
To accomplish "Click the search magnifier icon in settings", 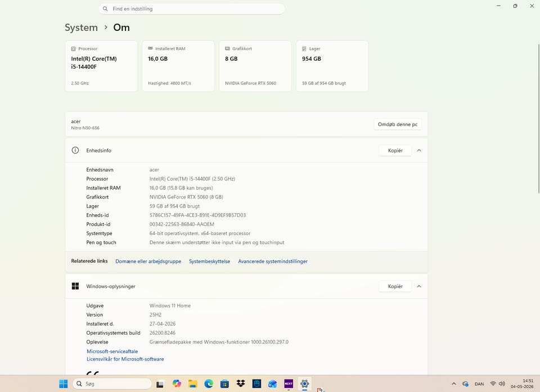I will [105, 9].
